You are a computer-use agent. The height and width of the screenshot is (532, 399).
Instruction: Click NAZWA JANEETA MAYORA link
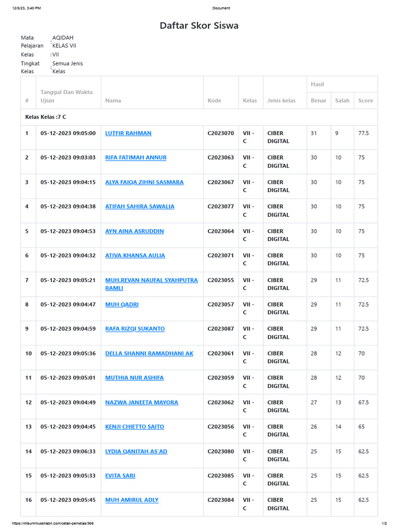click(141, 402)
